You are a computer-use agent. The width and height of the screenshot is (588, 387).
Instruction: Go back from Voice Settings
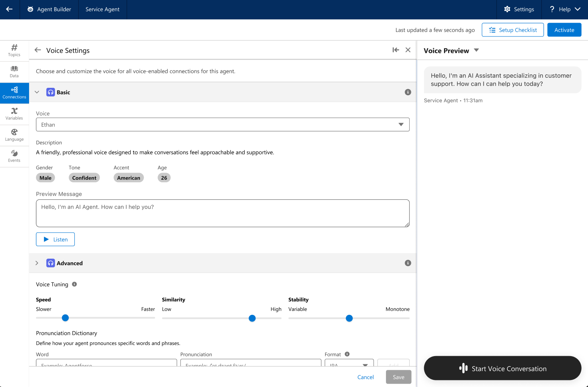point(38,50)
